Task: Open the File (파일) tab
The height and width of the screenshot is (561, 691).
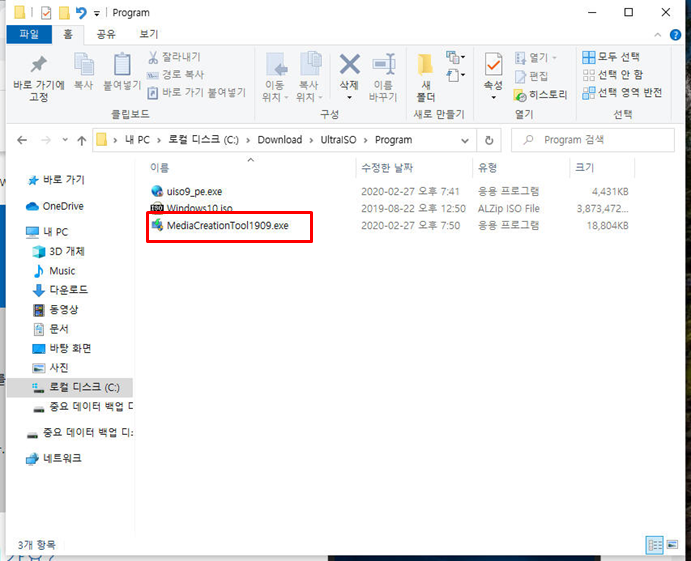Action: coord(29,34)
